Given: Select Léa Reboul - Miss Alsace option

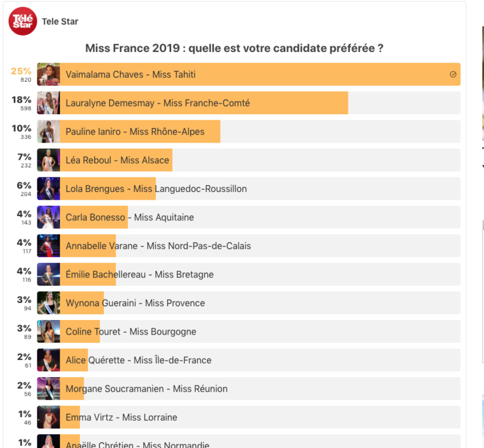Looking at the screenshot, I should click(x=253, y=160).
